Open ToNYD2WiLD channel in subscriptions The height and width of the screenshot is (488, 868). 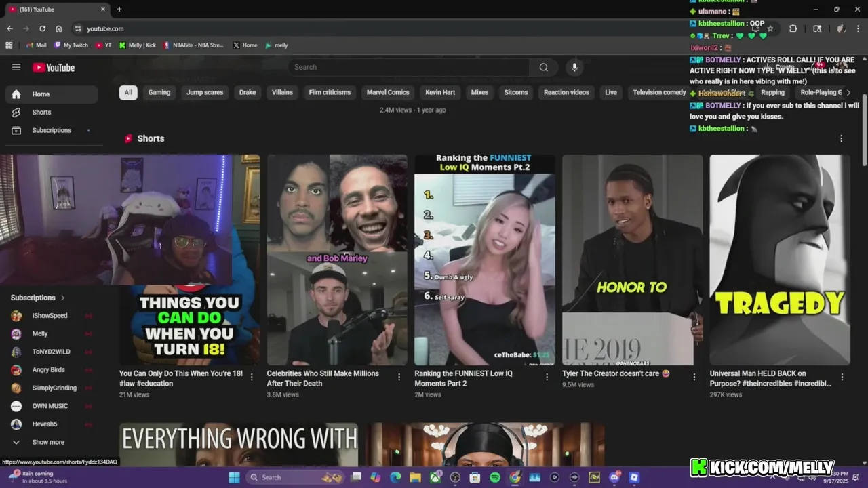pos(52,352)
